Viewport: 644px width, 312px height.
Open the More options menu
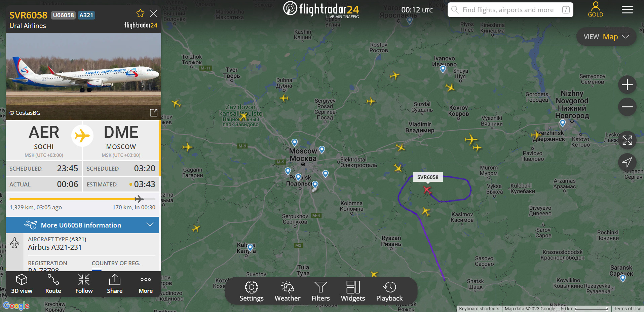point(146,284)
